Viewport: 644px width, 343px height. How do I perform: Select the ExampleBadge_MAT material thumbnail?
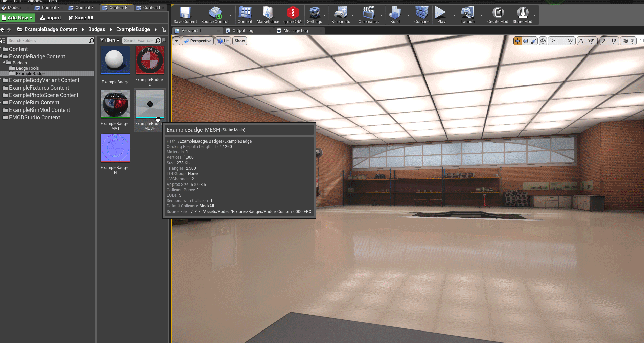point(115,104)
